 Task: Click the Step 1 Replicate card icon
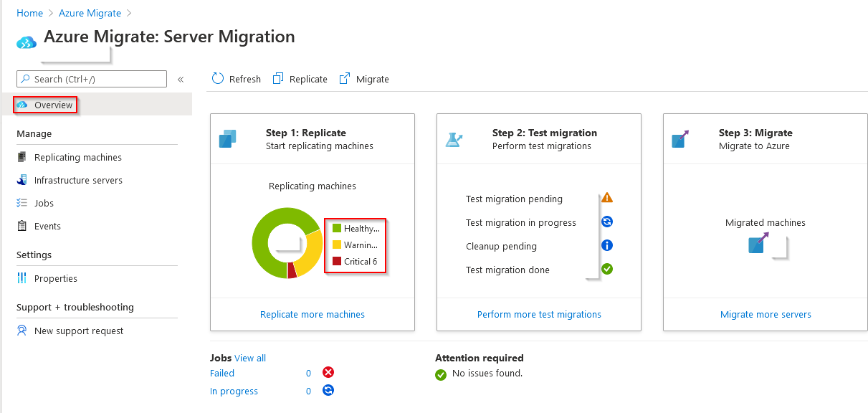click(228, 138)
